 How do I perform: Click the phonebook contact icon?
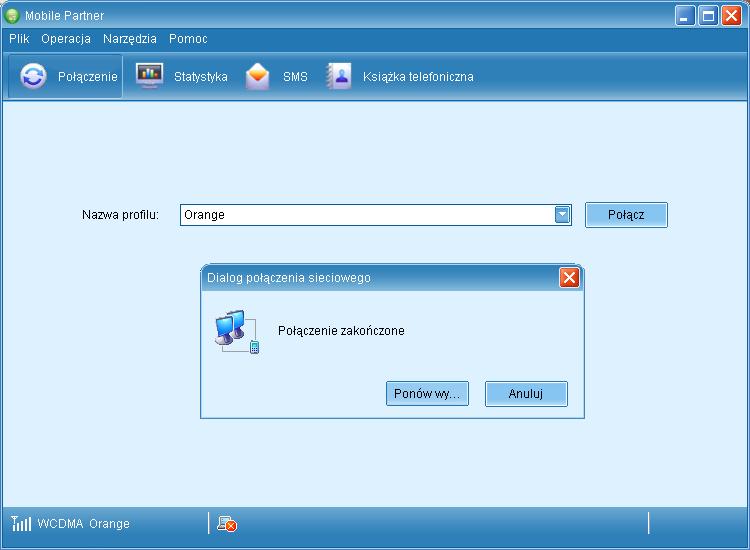339,76
